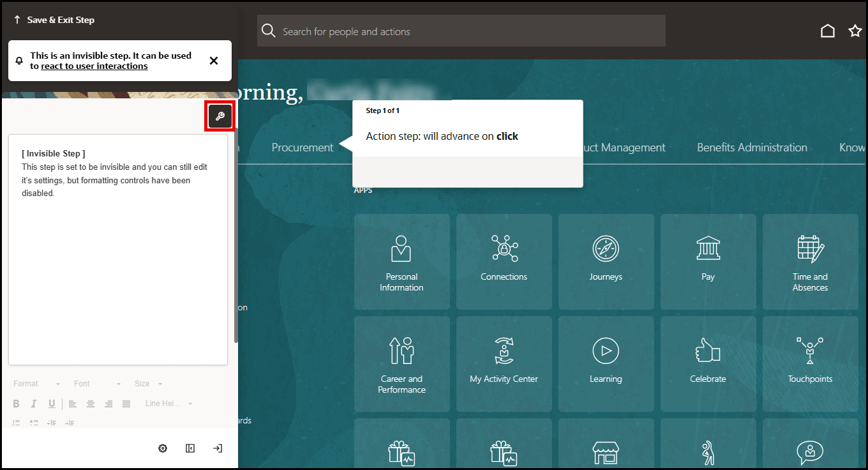This screenshot has width=868, height=470.
Task: Center align text
Action: tap(91, 404)
